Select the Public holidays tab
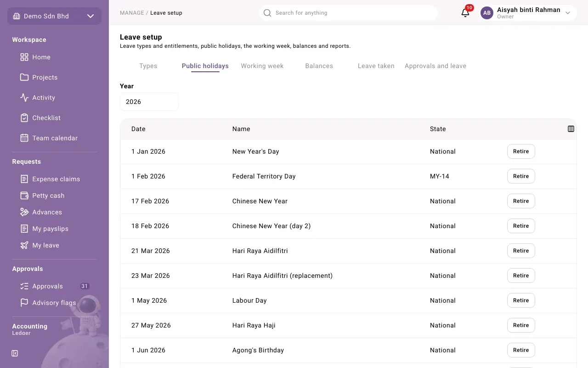588x368 pixels. [205, 66]
